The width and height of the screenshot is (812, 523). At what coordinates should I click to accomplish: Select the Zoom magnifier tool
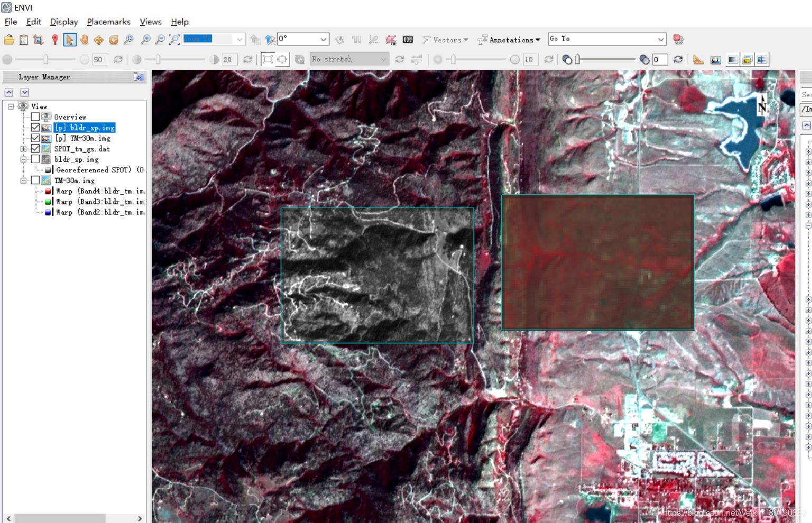pyautogui.click(x=128, y=40)
